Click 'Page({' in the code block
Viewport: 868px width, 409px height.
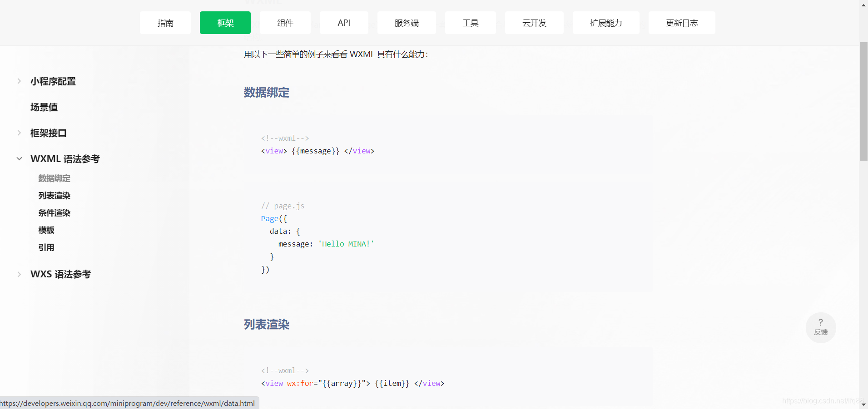(x=274, y=219)
